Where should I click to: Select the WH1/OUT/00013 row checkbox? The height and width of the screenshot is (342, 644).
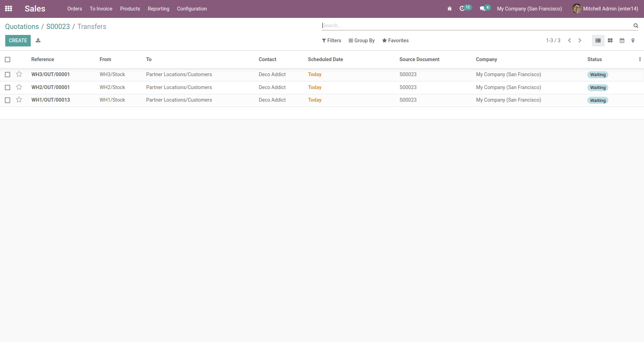8,100
